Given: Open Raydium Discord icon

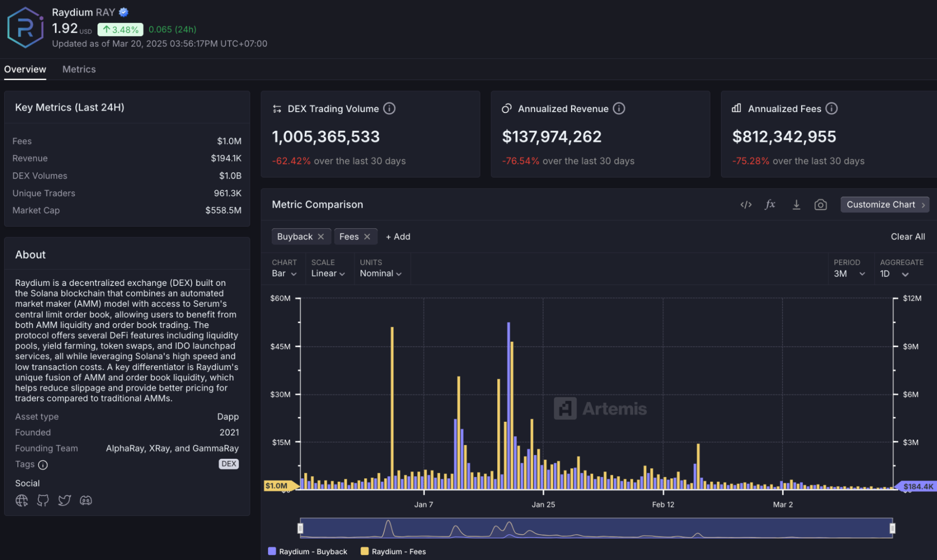Looking at the screenshot, I should (86, 500).
